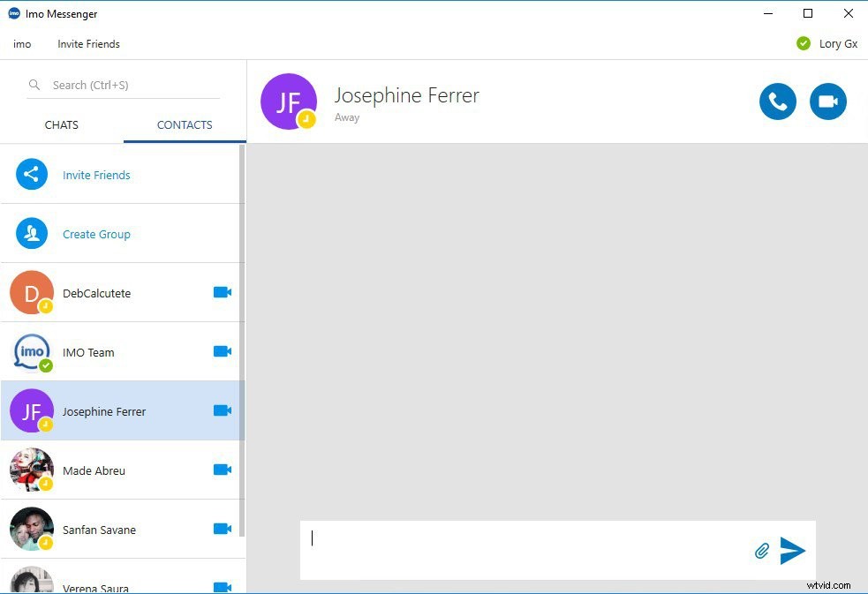Select Sanfan Savane from contacts
This screenshot has width=868, height=594.
click(x=99, y=530)
